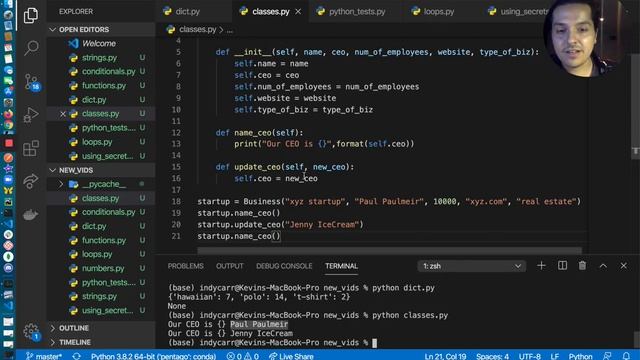Split the terminal pane
The image size is (640, 360).
coord(562,266)
